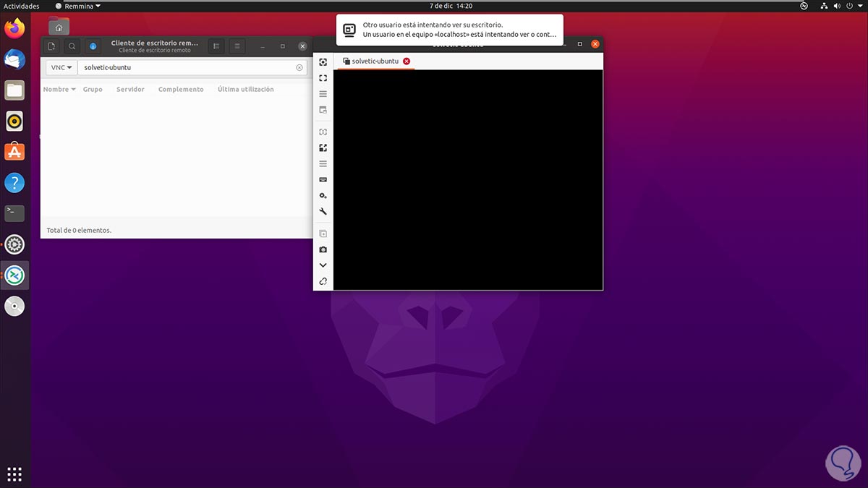Image resolution: width=868 pixels, height=488 pixels.
Task: Create a new connection profile in Remmina
Action: tap(51, 46)
